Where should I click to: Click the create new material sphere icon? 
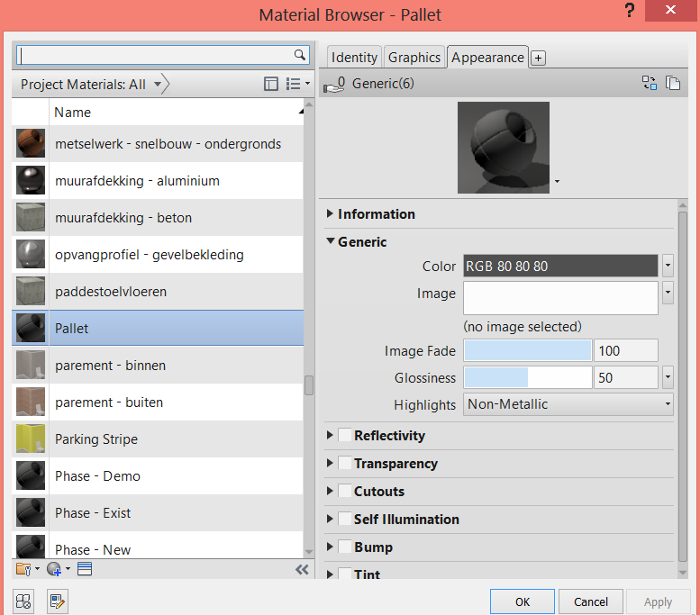[55, 569]
